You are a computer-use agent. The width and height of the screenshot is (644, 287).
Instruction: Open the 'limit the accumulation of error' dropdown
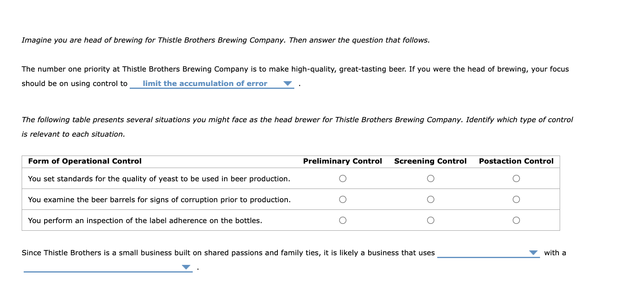click(x=205, y=84)
